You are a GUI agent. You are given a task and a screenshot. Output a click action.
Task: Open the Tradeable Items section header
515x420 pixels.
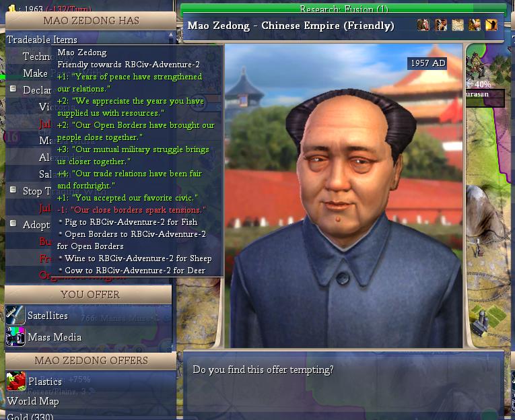tap(42, 40)
